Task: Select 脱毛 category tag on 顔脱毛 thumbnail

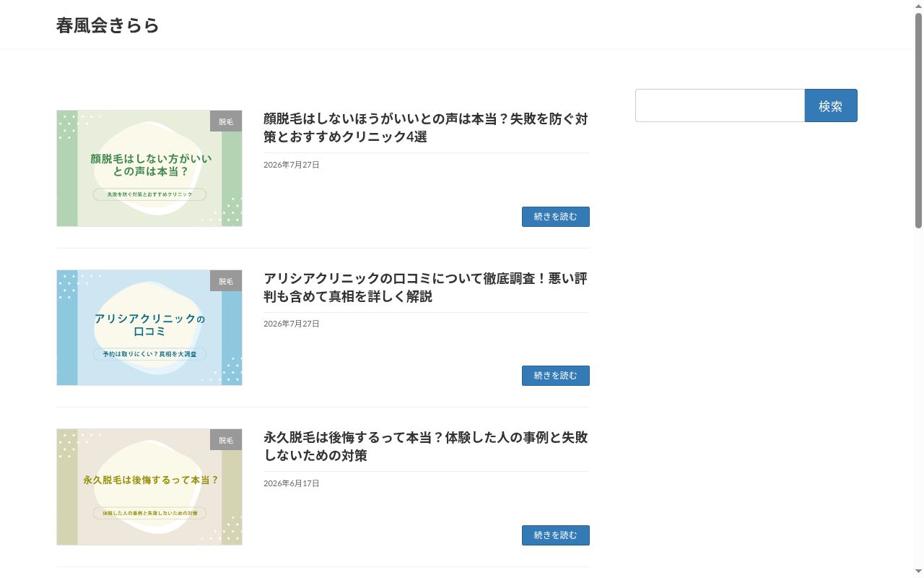Action: coord(226,121)
